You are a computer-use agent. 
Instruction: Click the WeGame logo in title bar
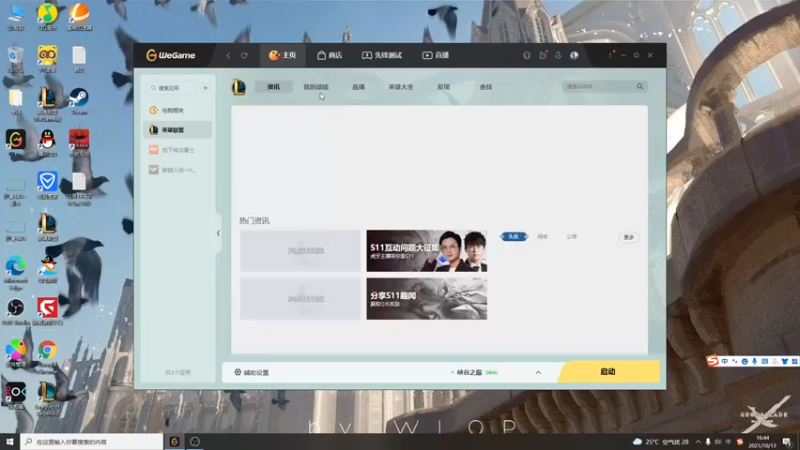(170, 55)
